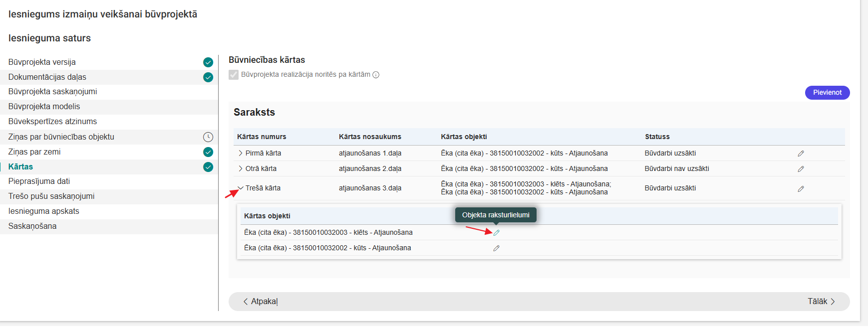Collapse the Trešā kārta row
Image resolution: width=868 pixels, height=327 pixels.
tap(241, 188)
